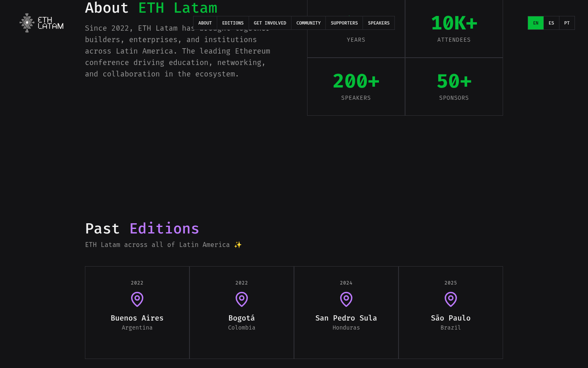Go to the Editions nav item
This screenshot has height=368, width=588.
(233, 23)
